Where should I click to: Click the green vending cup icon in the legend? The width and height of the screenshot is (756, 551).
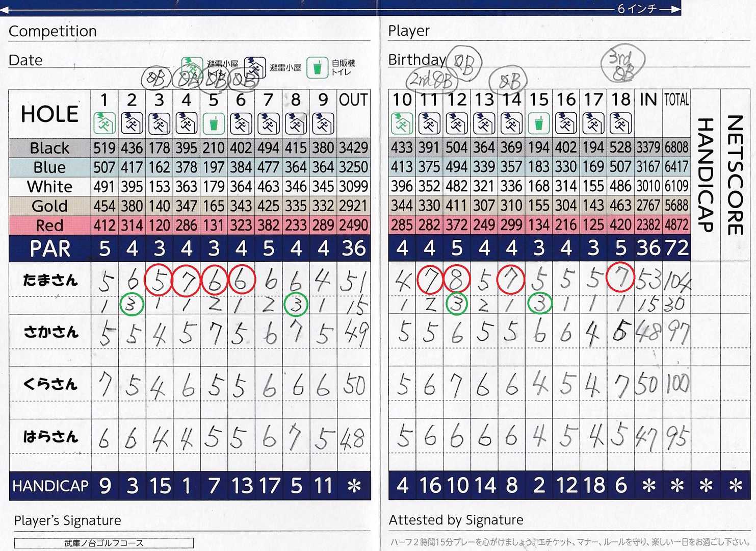click(317, 68)
